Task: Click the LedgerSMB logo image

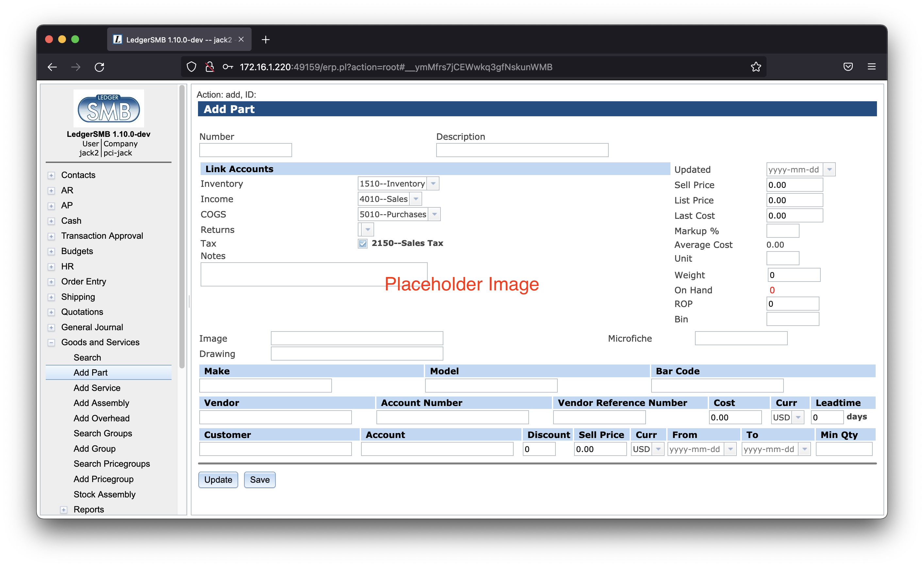Action: [x=109, y=108]
